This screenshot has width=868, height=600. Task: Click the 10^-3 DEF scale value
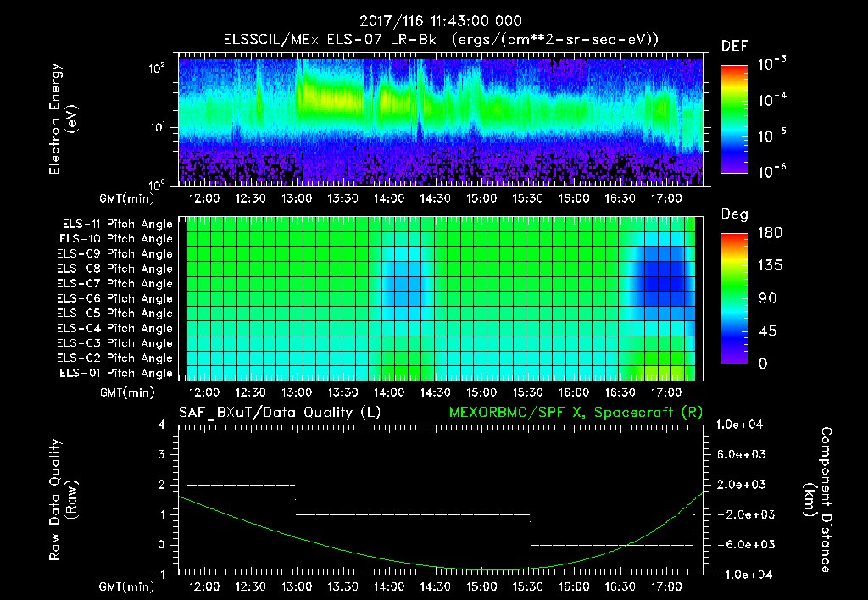tap(771, 64)
